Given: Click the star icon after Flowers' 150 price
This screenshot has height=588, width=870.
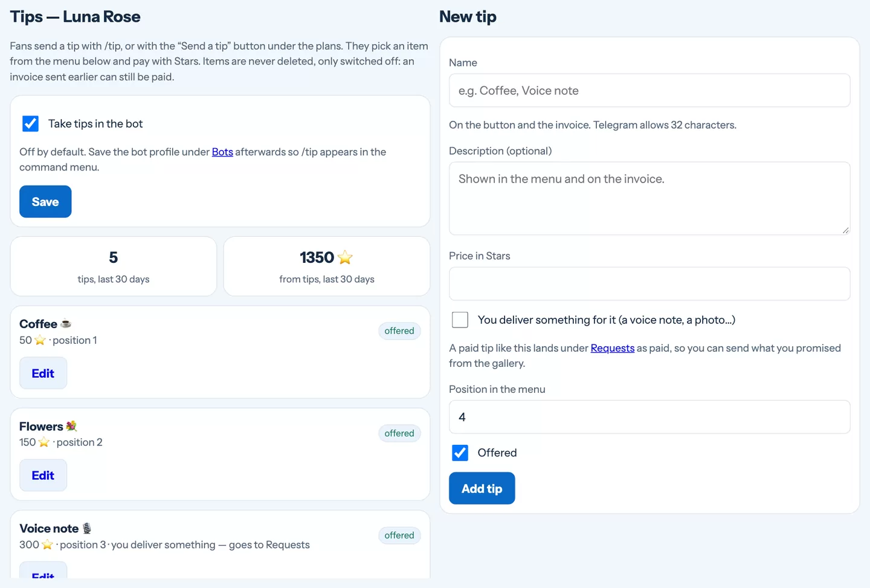Looking at the screenshot, I should pos(43,442).
